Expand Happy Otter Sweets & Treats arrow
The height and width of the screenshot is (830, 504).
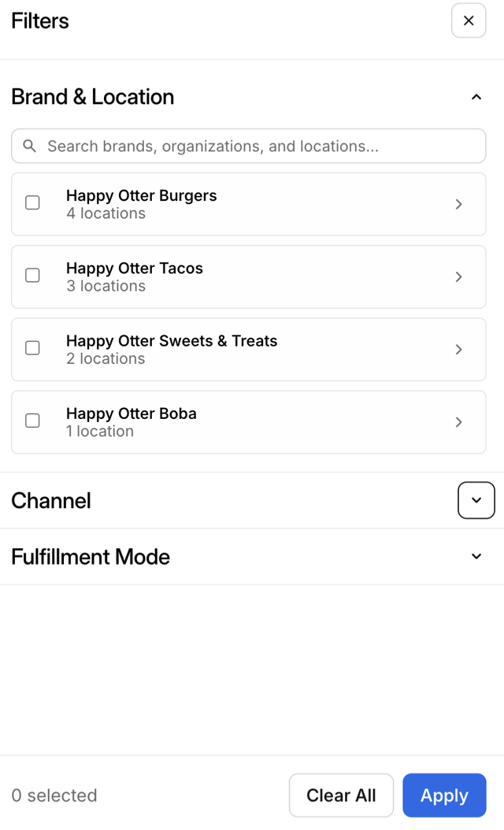point(458,349)
